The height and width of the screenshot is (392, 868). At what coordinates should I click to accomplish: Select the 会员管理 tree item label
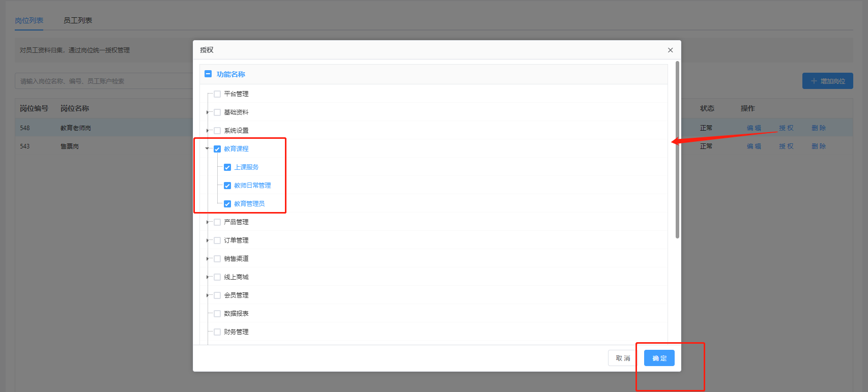click(x=236, y=295)
